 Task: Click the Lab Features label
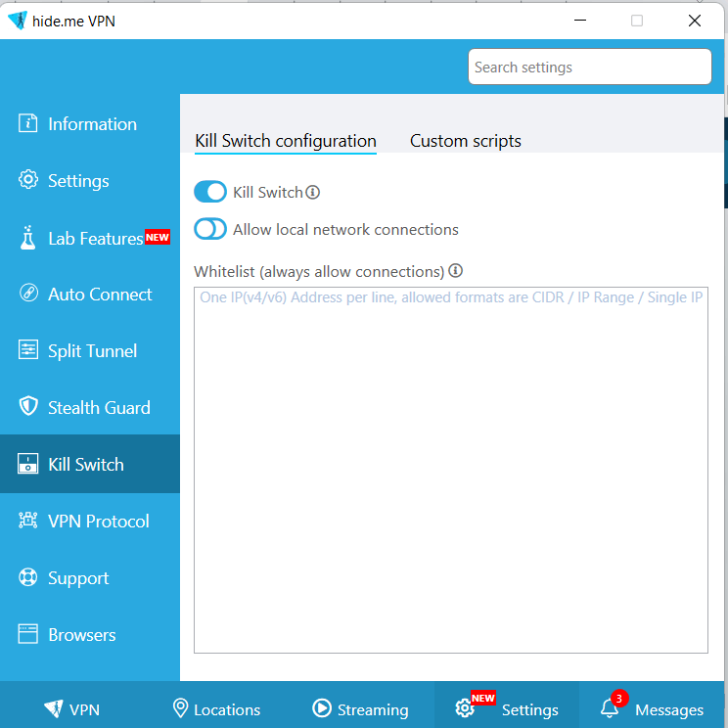96,239
